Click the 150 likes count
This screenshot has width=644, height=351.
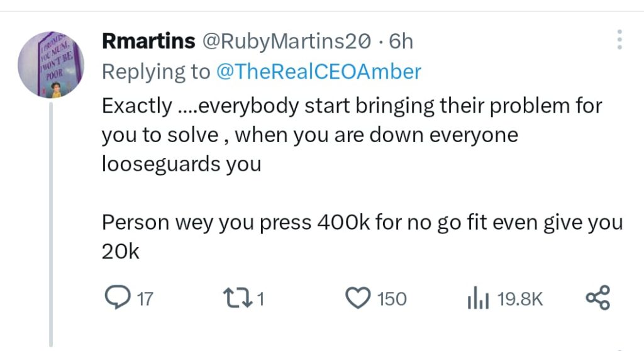click(392, 298)
